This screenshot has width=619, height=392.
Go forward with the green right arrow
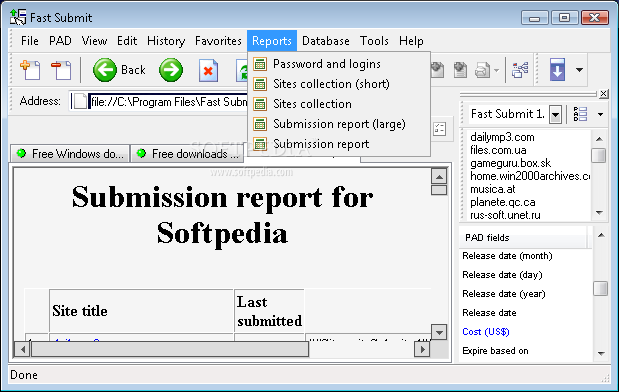tap(171, 70)
